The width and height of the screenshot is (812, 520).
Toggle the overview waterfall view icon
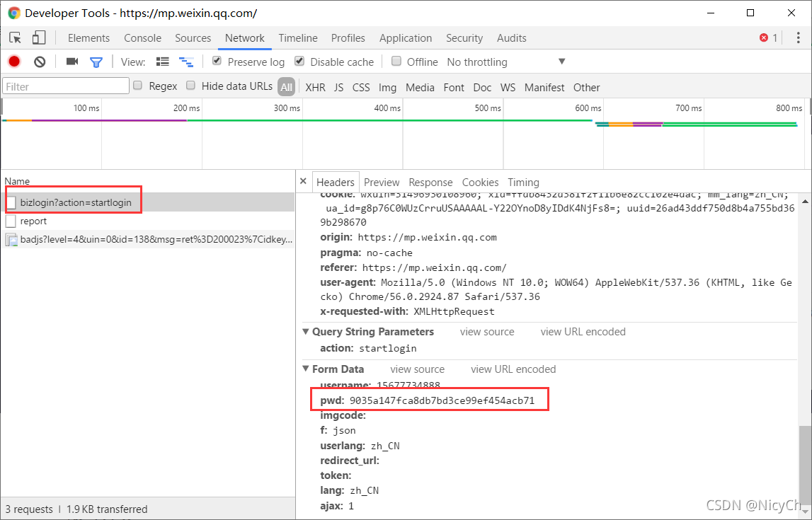coord(186,62)
